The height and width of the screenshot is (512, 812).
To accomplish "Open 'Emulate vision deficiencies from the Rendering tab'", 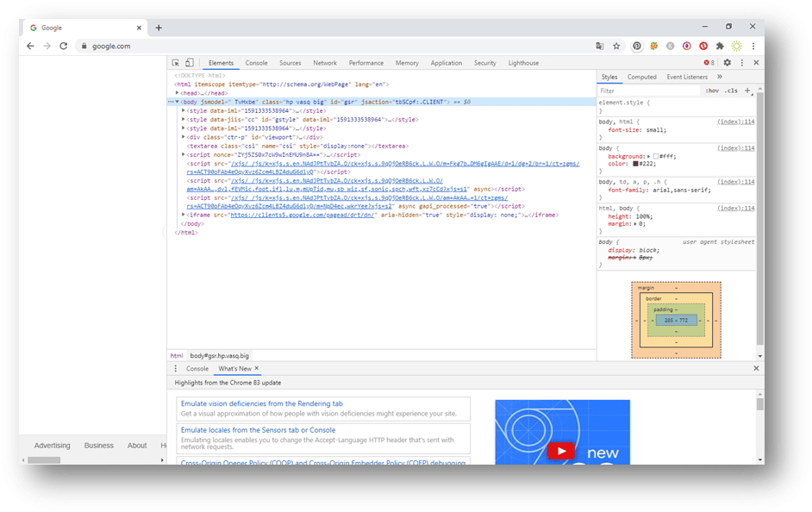I will [x=261, y=403].
